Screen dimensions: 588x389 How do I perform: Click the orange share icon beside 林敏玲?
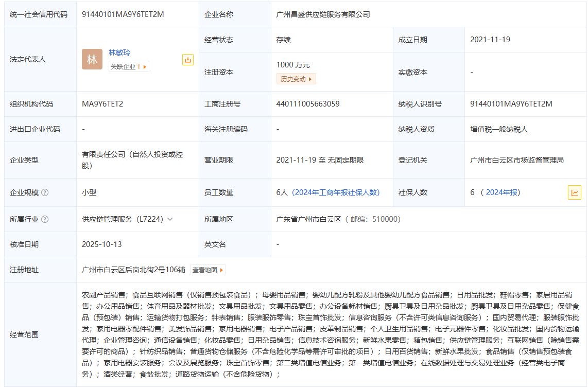[x=188, y=60]
